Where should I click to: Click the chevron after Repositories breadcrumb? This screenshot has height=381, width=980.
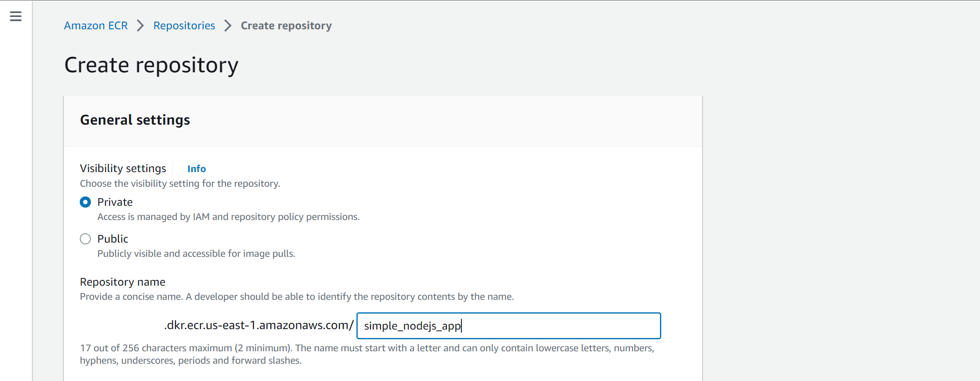[228, 26]
